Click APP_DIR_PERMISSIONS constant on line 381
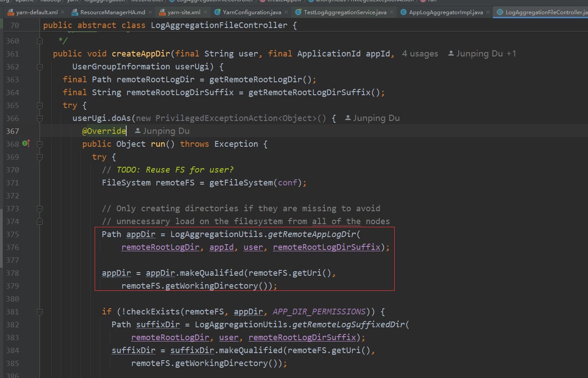 pos(319,312)
